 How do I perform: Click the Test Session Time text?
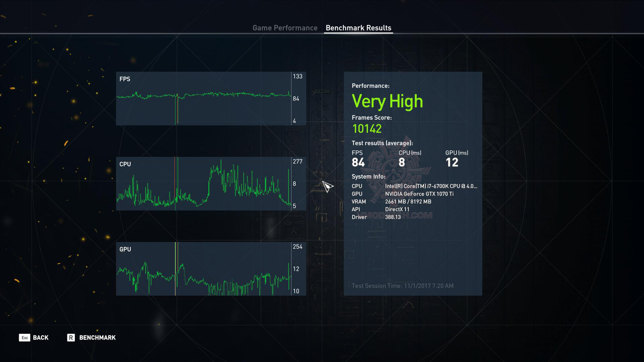[402, 286]
